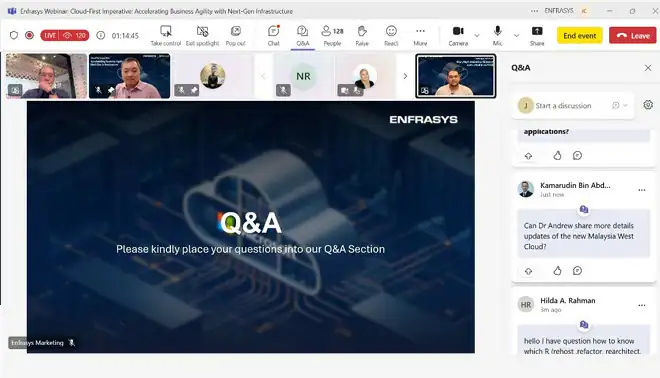660x378 pixels.
Task: Expand the Mic options dropdown arrow
Action: [x=516, y=35]
